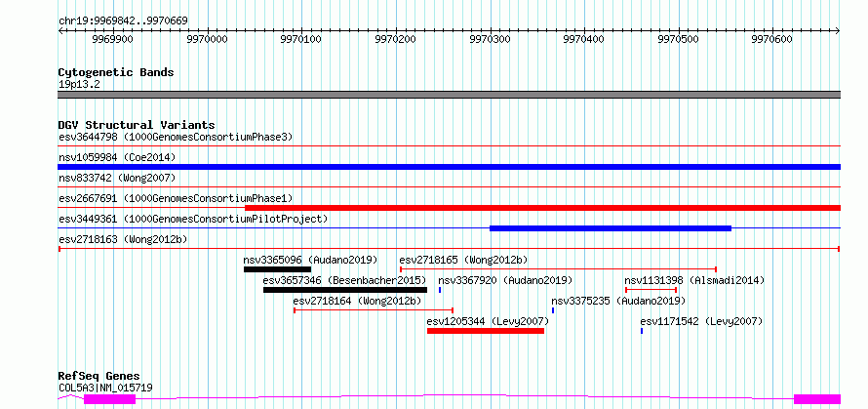Click the 9969900 ruler position
This screenshot has width=868, height=409.
click(x=112, y=39)
